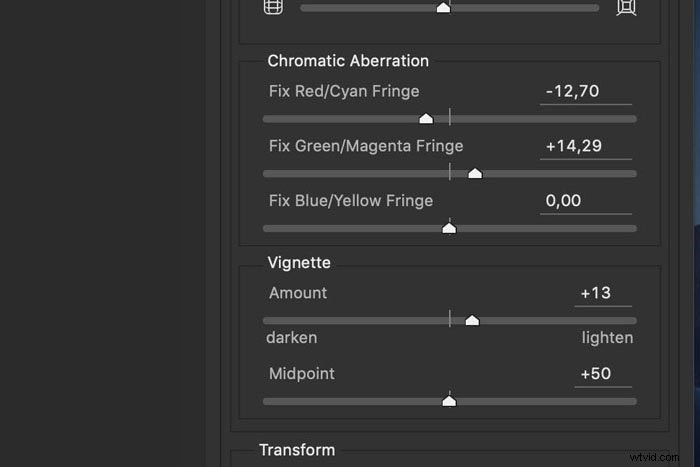This screenshot has height=467, width=700.
Task: Click the Vignette Midpoint slider handle
Action: [x=449, y=401]
